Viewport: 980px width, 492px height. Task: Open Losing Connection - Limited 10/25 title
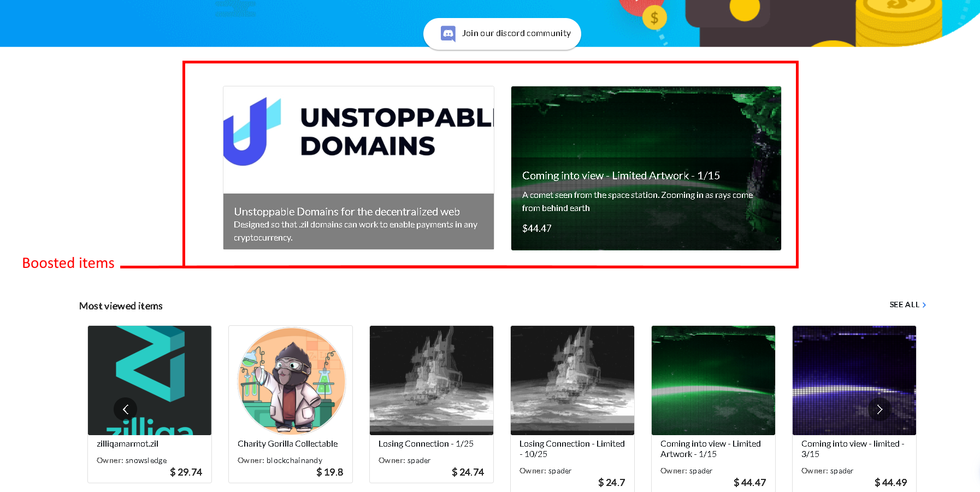pos(572,449)
